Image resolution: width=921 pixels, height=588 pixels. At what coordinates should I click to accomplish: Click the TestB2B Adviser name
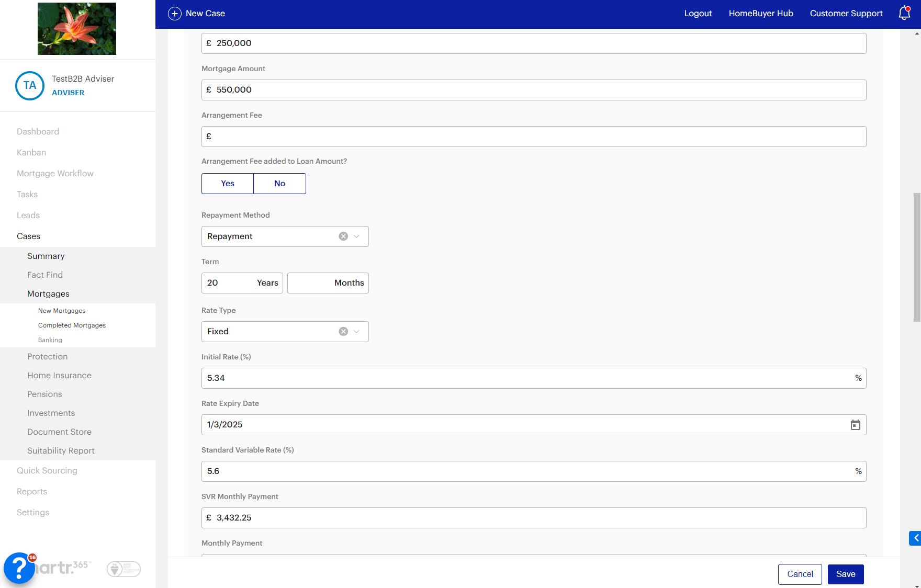point(83,79)
